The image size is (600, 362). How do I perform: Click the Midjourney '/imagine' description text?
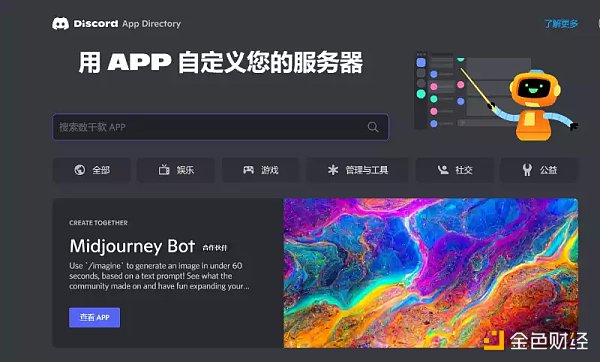159,276
